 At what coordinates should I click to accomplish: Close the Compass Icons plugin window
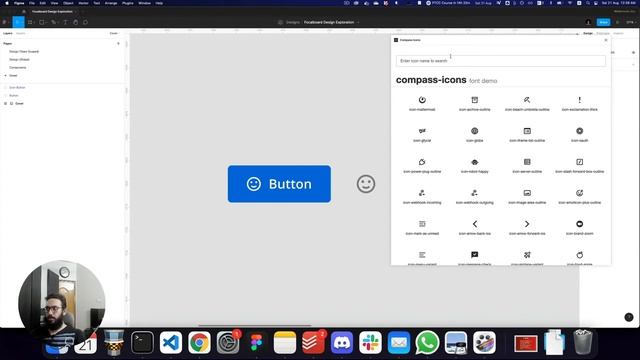606,40
